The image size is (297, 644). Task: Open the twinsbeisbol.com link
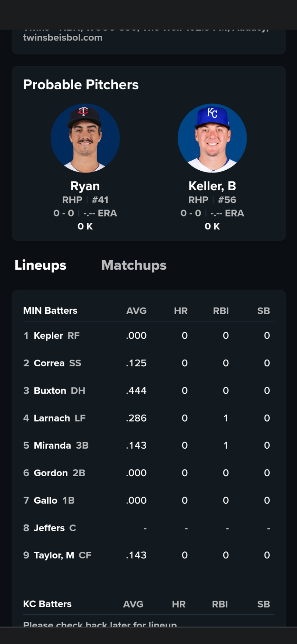click(63, 38)
